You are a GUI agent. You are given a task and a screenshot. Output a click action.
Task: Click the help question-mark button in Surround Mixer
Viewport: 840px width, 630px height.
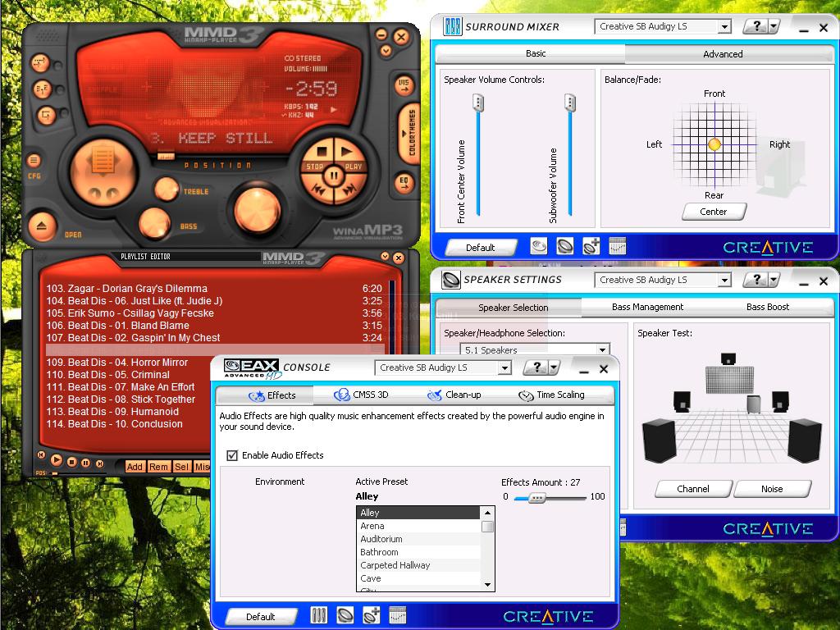click(x=756, y=26)
